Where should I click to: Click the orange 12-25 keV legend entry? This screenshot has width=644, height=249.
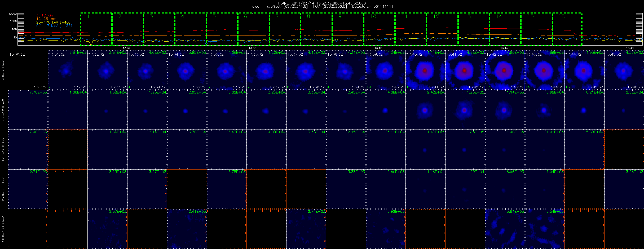46,19
